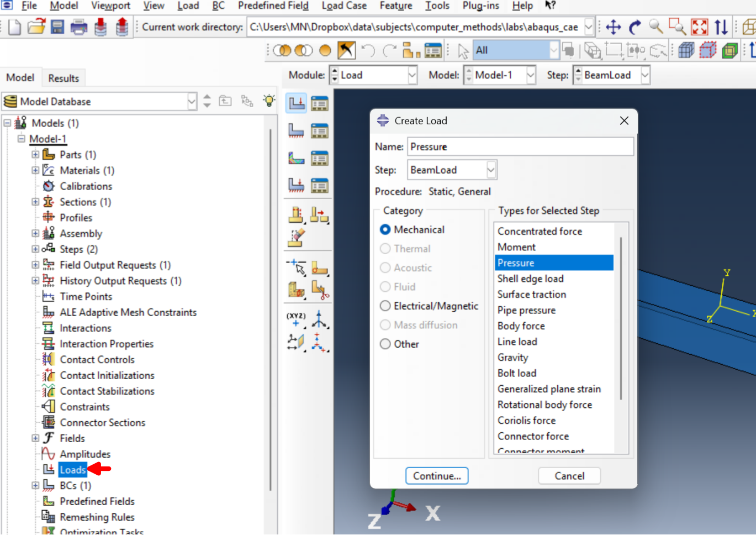This screenshot has height=535, width=756.
Task: Switch to the Results tab
Action: tap(64, 78)
